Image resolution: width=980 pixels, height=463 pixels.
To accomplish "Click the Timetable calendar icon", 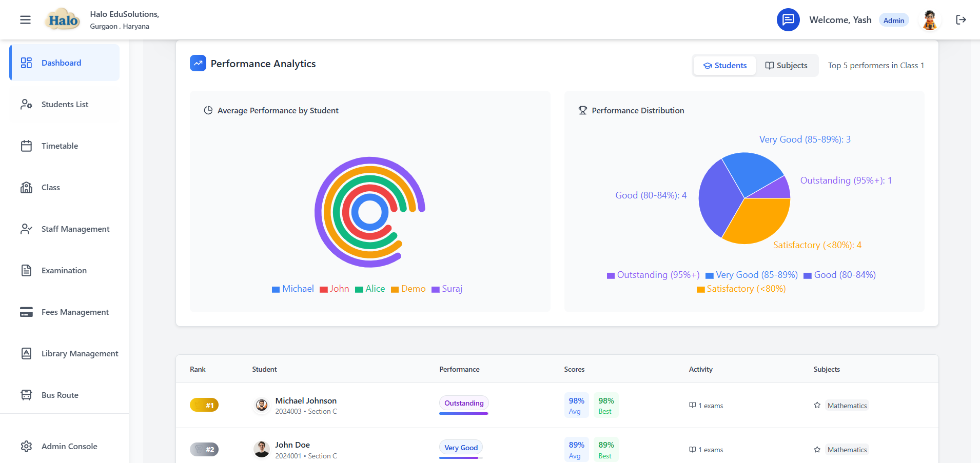I will point(26,146).
